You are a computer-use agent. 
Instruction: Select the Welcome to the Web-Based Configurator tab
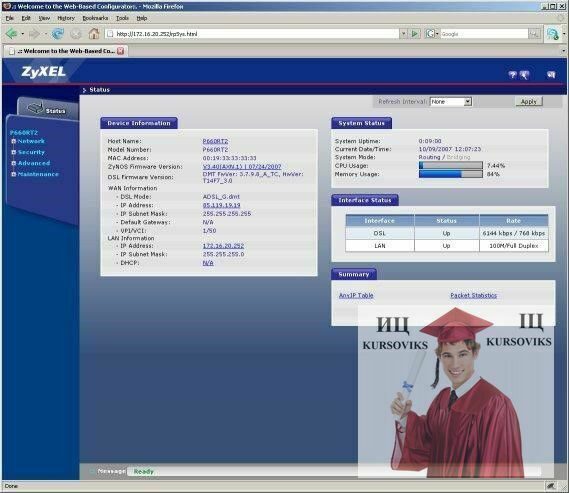click(65, 51)
